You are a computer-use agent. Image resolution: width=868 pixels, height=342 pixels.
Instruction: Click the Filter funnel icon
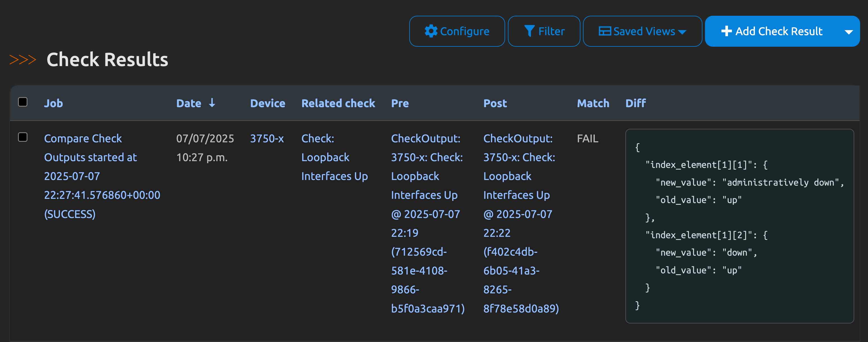pos(529,31)
